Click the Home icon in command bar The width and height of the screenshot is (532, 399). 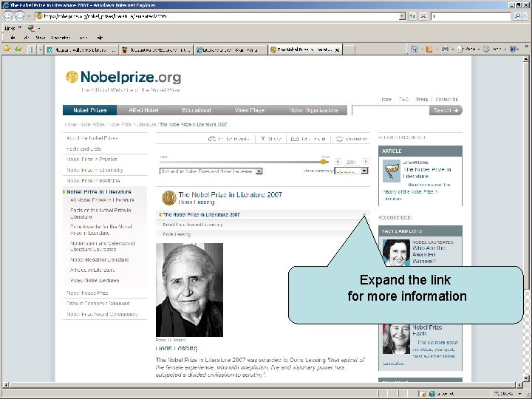(x=415, y=50)
